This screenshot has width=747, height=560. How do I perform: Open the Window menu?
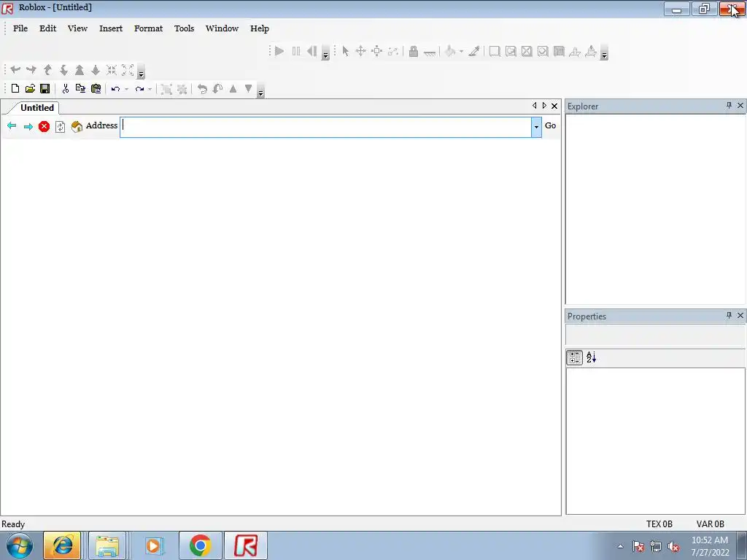tap(222, 28)
